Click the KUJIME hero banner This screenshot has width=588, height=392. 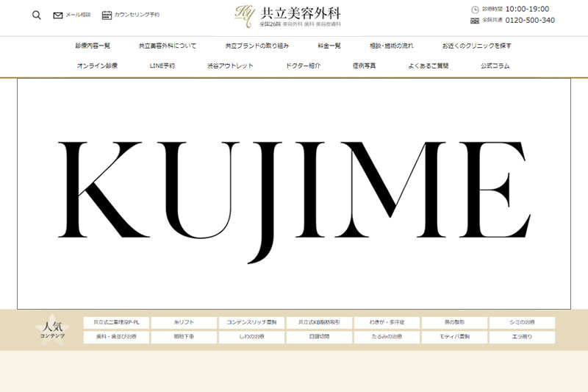[294, 193]
